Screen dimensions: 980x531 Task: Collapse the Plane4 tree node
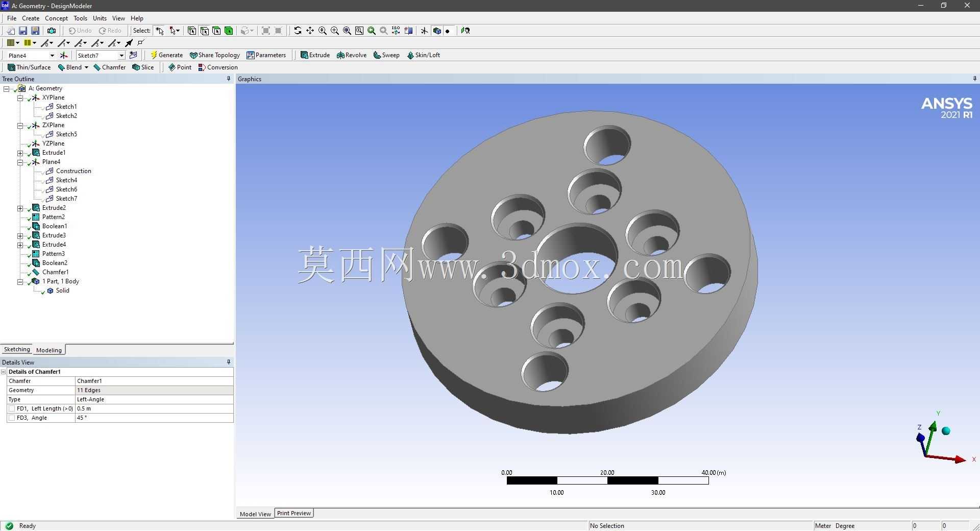point(20,162)
